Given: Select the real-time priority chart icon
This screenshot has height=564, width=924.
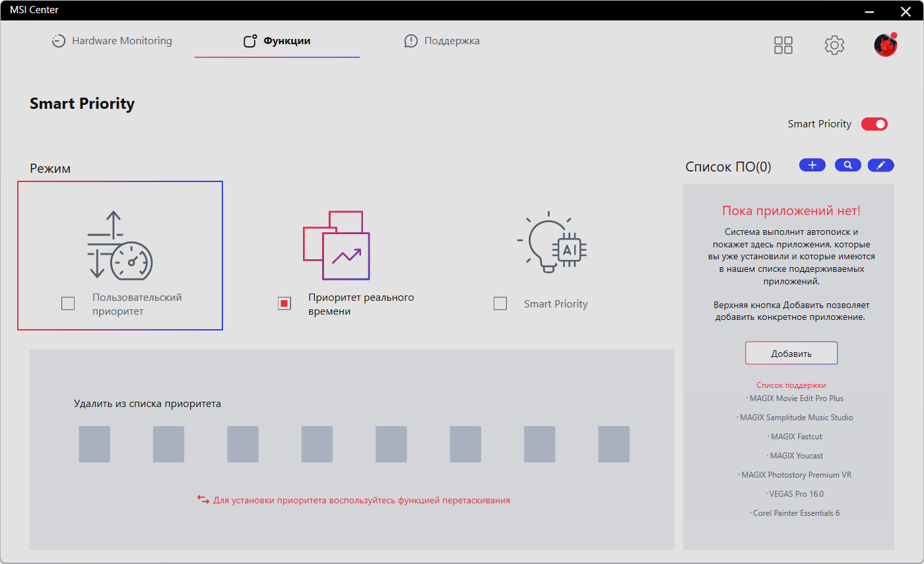Looking at the screenshot, I should [x=336, y=245].
